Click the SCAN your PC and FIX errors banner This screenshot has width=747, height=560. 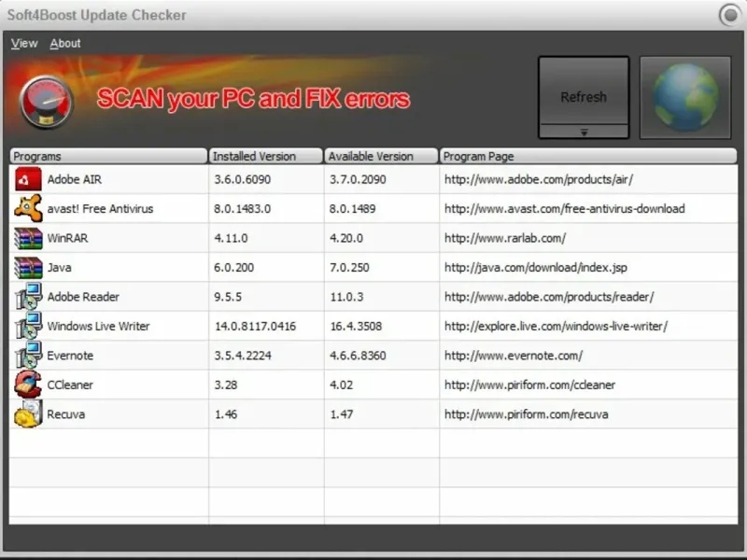click(x=253, y=99)
